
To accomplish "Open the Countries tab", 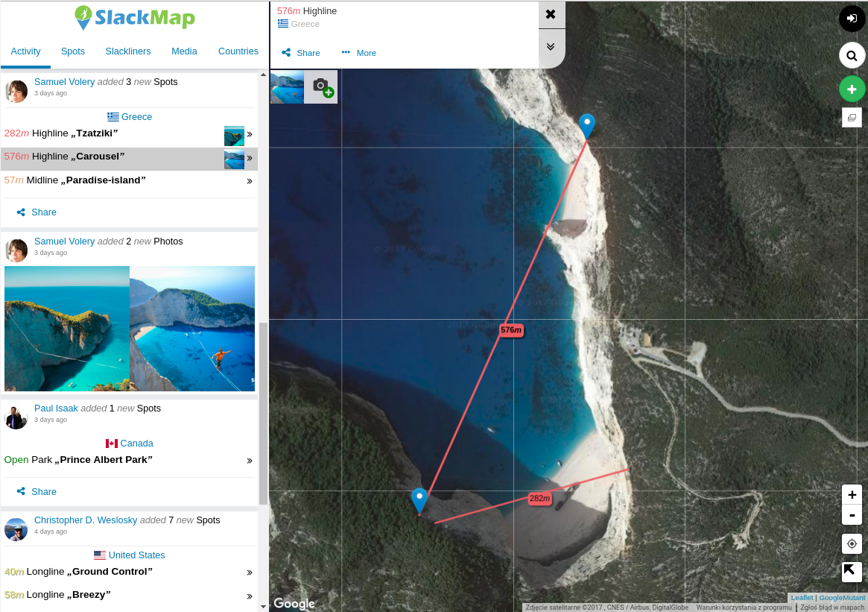I will (x=238, y=51).
